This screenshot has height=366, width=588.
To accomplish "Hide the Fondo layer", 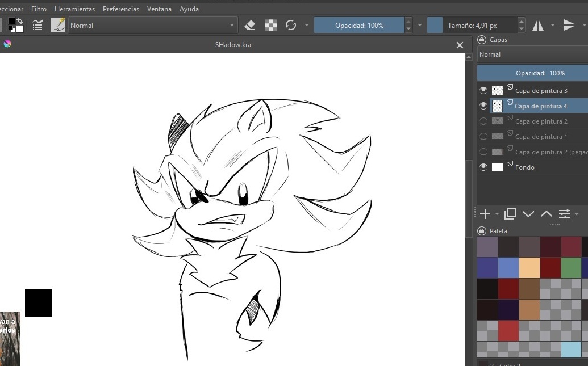I will pyautogui.click(x=483, y=167).
